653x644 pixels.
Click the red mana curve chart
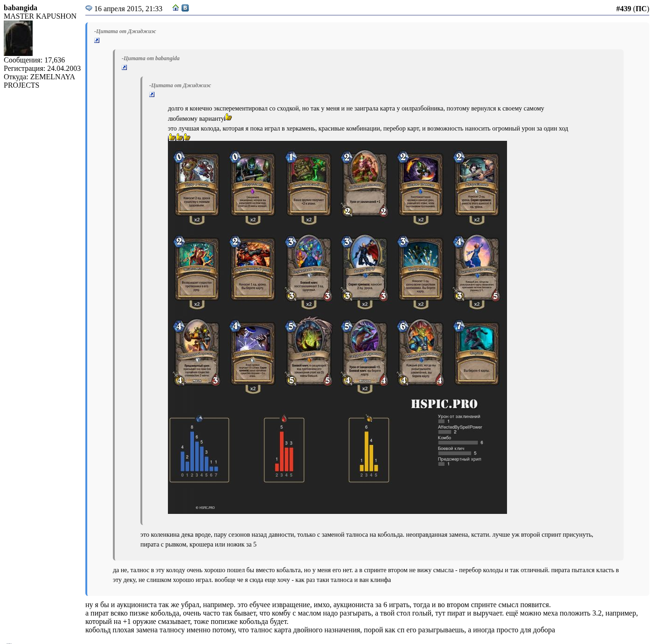point(284,450)
